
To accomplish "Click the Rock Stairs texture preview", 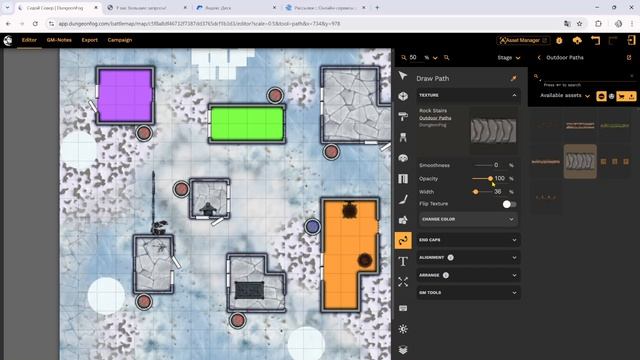I will (x=493, y=131).
